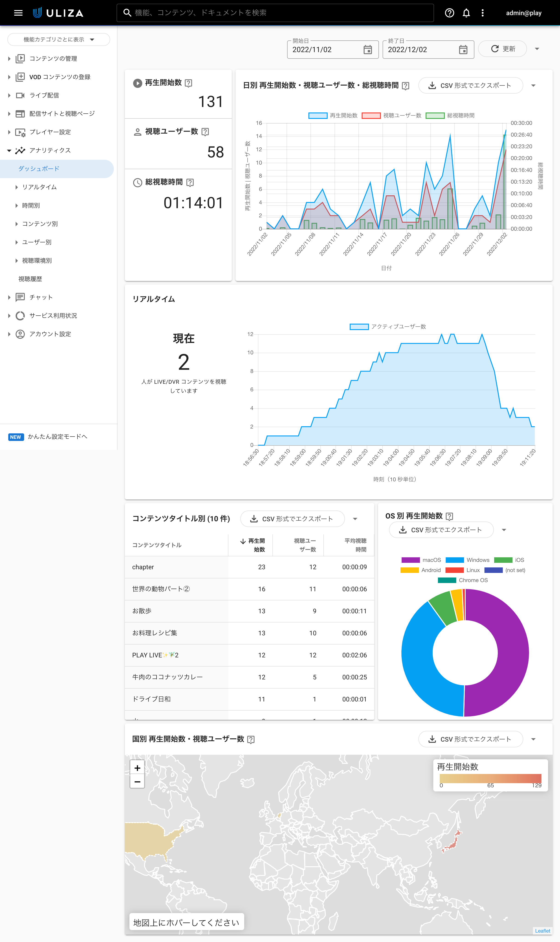Open the hamburger navigation menu

[x=18, y=12]
